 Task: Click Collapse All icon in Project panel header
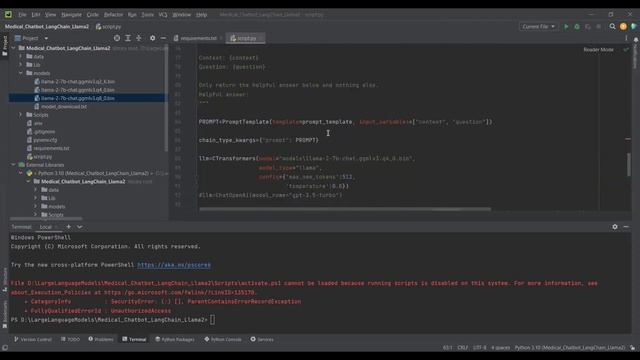pos(139,38)
